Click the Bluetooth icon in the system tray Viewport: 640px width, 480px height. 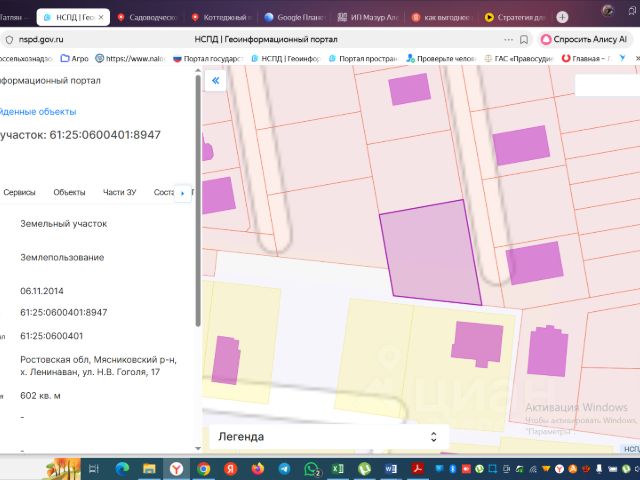tap(452, 469)
